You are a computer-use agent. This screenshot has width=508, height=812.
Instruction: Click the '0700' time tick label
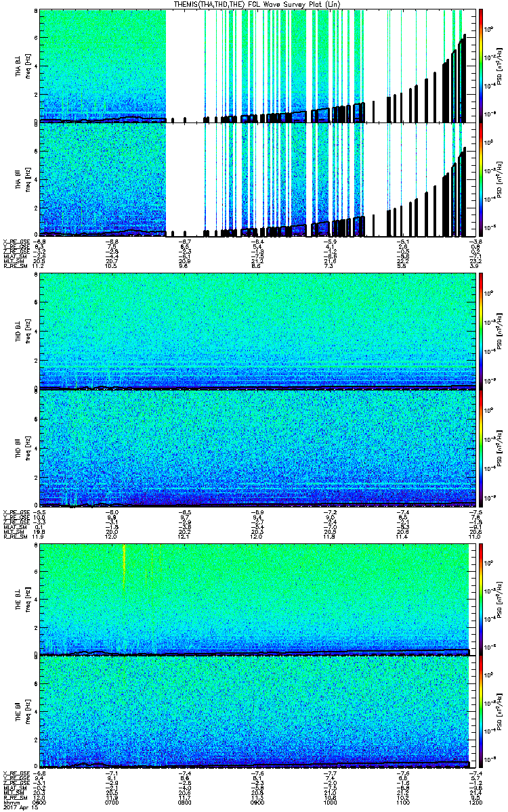click(112, 803)
